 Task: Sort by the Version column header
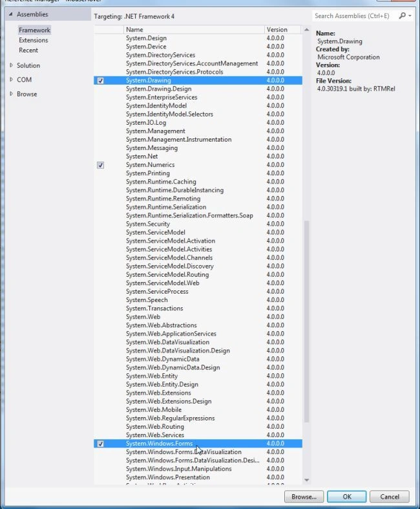(282, 30)
